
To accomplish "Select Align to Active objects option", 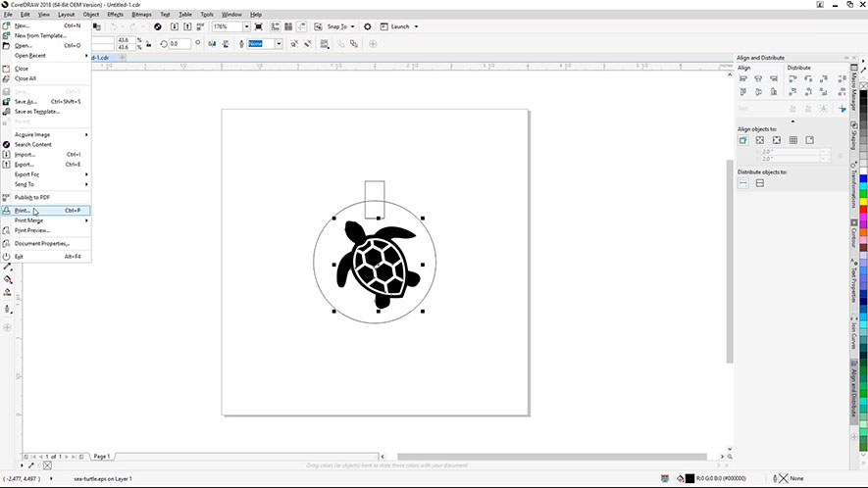I will pyautogui.click(x=743, y=140).
